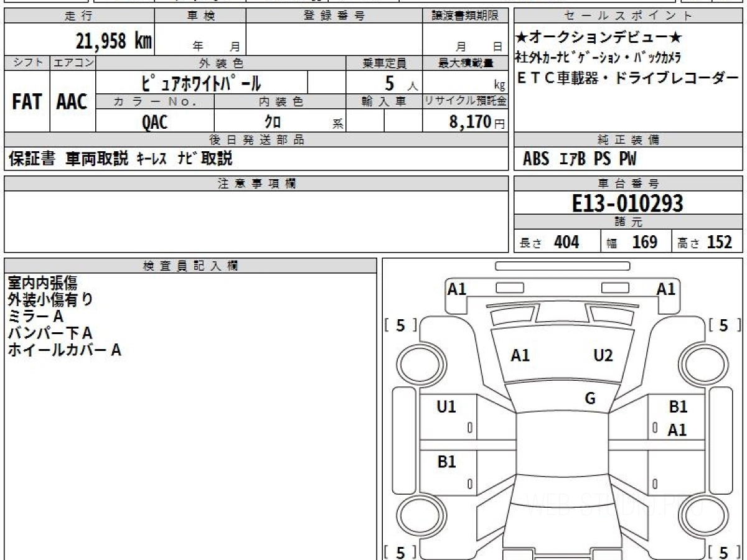Click the empty 注意事項 notes field

(x=256, y=221)
